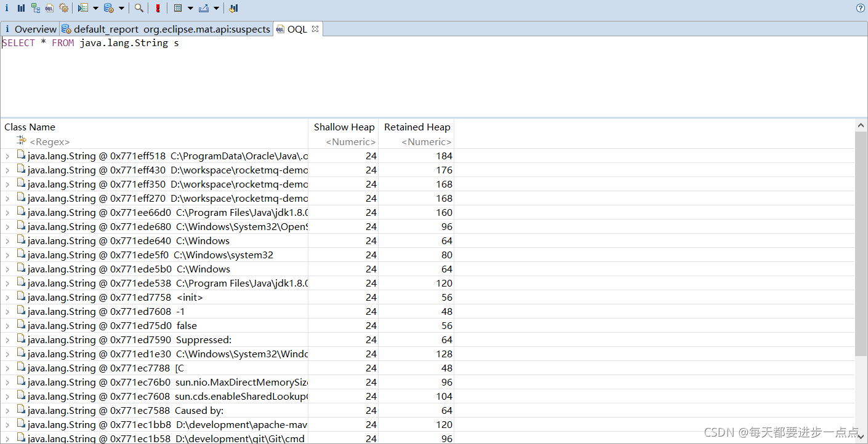Viewport: 868px width, 444px height.
Task: Expand the String 0x771ec7588 Caused by row
Action: 7,411
